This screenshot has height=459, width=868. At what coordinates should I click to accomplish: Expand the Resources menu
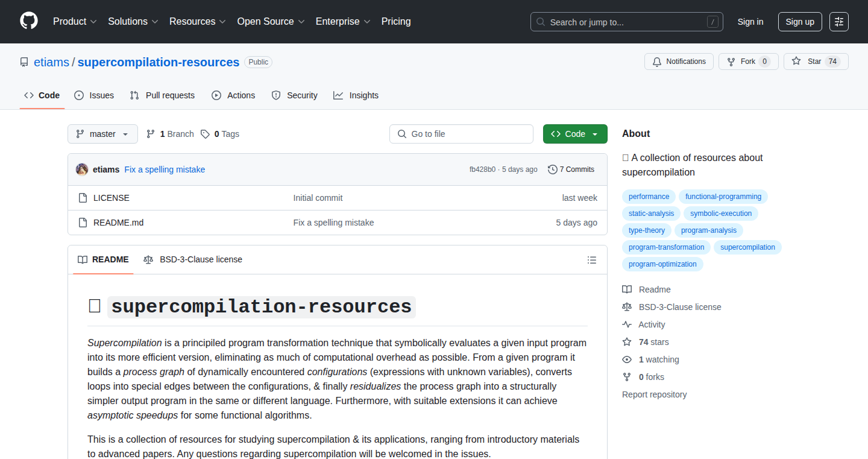(x=198, y=22)
